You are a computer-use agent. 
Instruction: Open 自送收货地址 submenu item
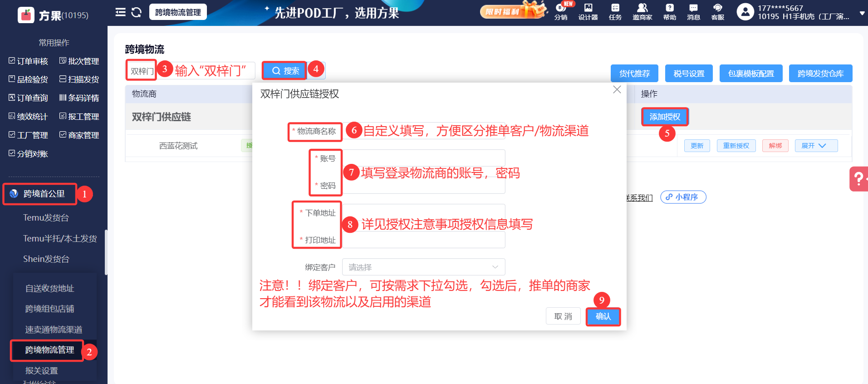click(49, 289)
